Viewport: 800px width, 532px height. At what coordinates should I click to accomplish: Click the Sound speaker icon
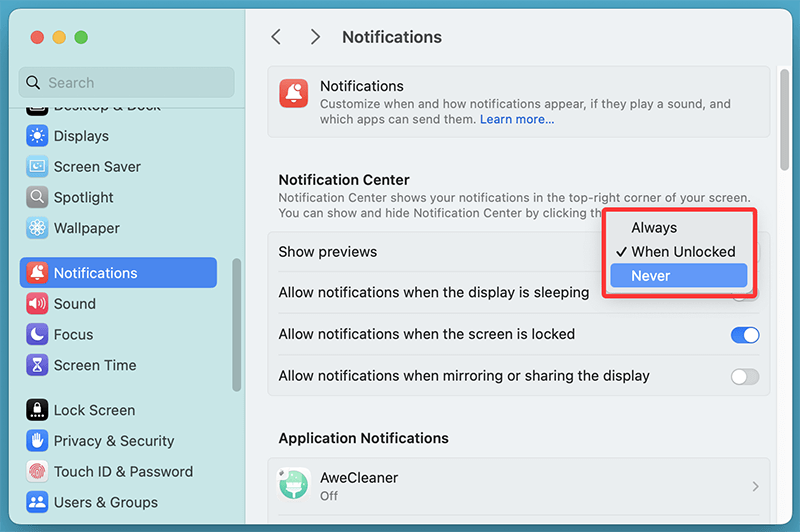click(x=37, y=304)
